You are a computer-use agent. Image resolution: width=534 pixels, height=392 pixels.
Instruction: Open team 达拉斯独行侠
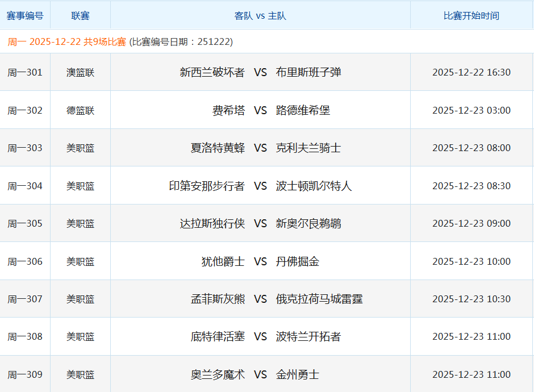click(214, 223)
